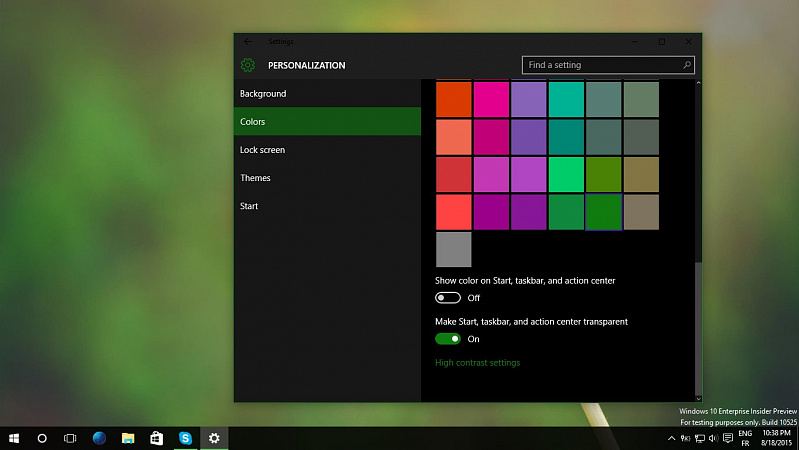Screen dimensions: 799x450
Task: Pick the crimson swatch above the bright red one
Action: (454, 174)
